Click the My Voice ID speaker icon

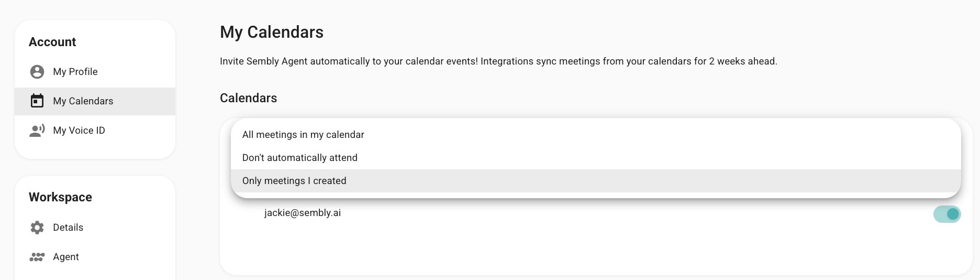[37, 131]
